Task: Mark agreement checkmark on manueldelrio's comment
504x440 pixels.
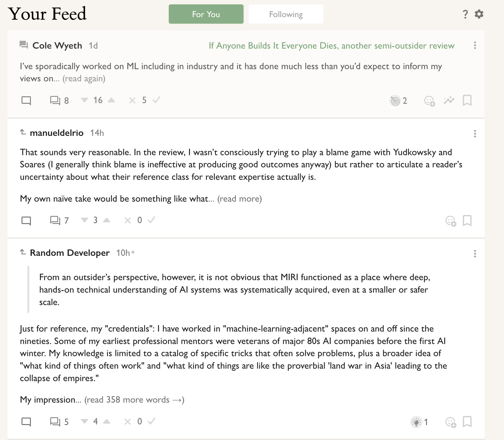Action: coord(152,220)
